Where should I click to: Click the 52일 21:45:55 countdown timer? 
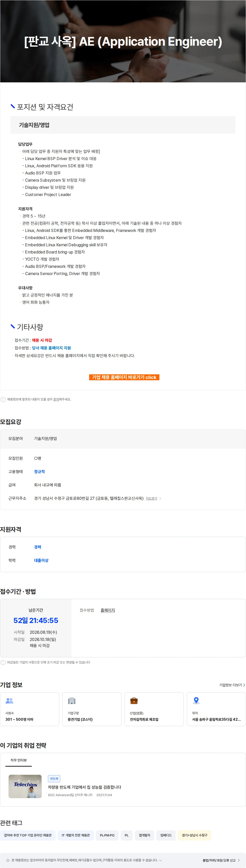tap(36, 620)
